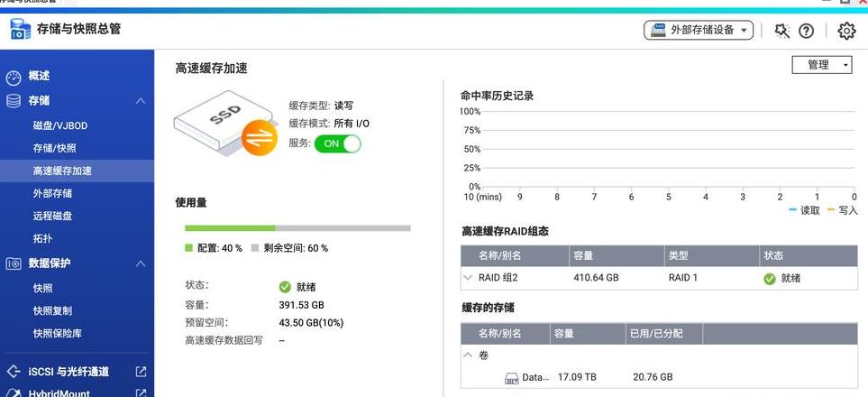Screen dimensions: 868x397
Task: Click the Data volume drive icon
Action: (x=511, y=378)
